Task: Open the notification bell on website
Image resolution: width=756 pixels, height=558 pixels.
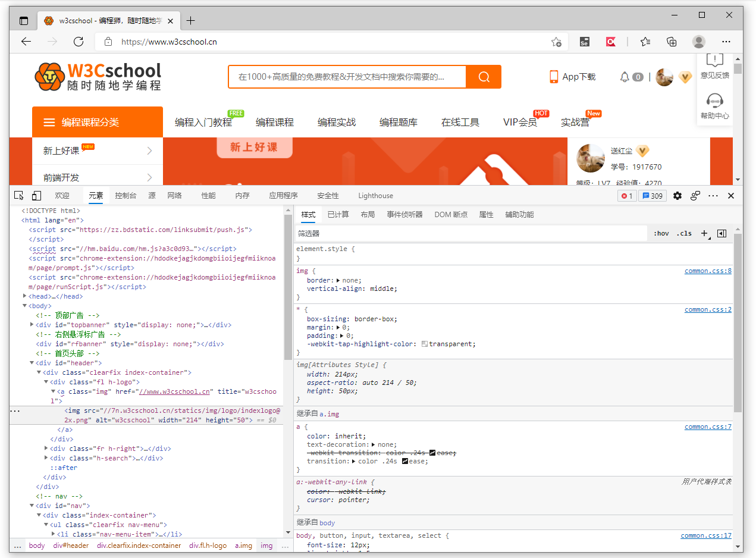Action: point(625,77)
